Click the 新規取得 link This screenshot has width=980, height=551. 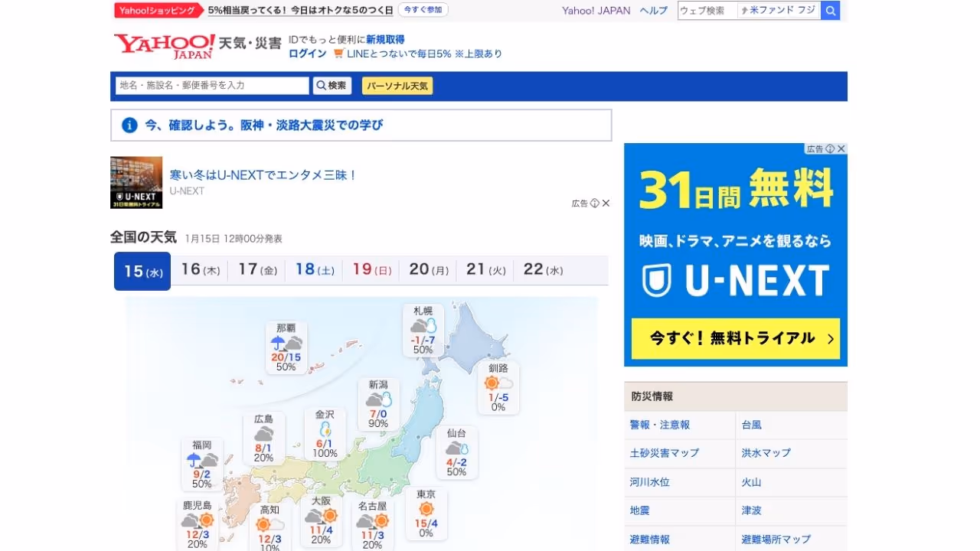point(385,40)
